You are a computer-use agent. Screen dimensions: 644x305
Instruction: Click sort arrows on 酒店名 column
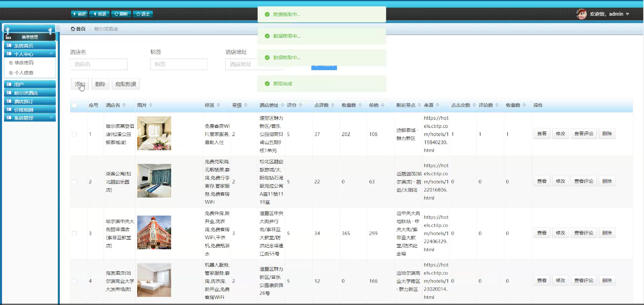tap(124, 105)
